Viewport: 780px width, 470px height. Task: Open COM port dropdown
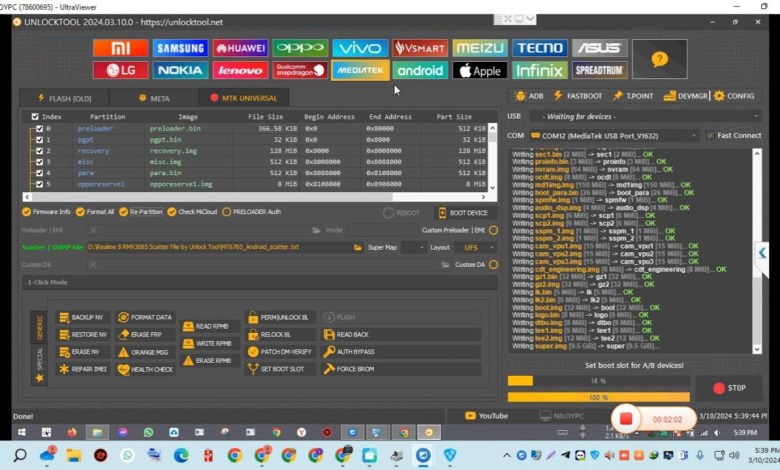point(613,135)
